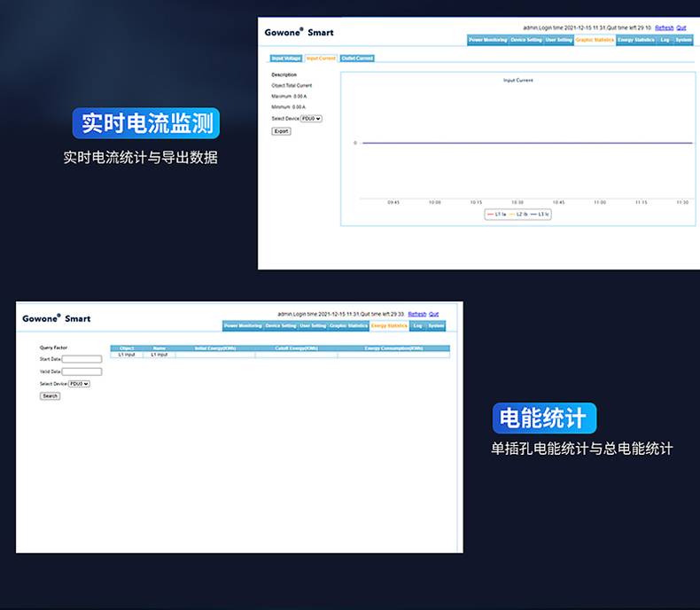Screen dimensions: 700x610
Task: Click the Start Data input field
Action: (x=82, y=359)
